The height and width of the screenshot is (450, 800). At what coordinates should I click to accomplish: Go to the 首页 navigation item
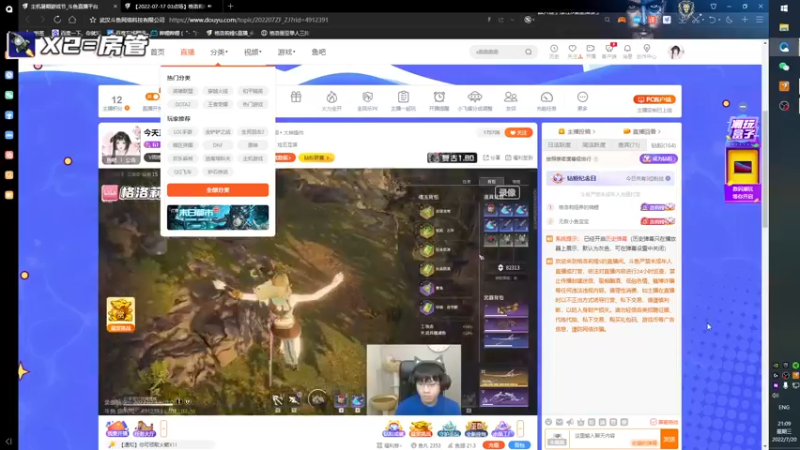tap(157, 52)
